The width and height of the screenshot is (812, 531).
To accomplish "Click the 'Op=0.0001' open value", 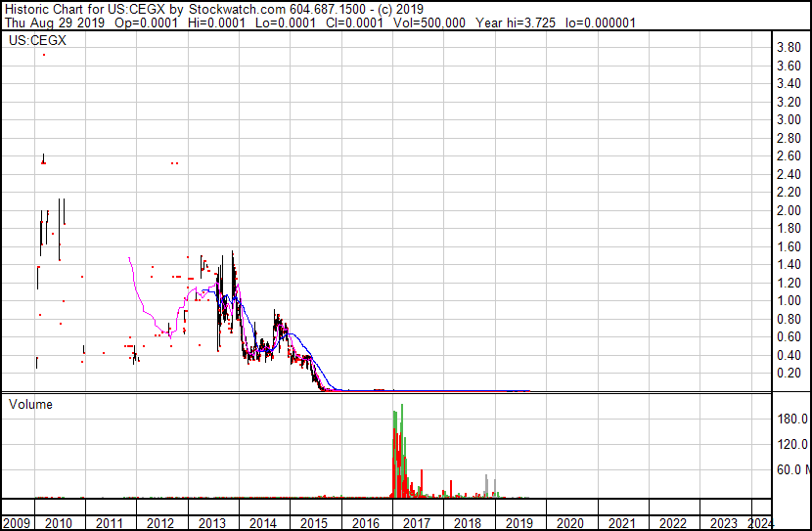I will [146, 22].
